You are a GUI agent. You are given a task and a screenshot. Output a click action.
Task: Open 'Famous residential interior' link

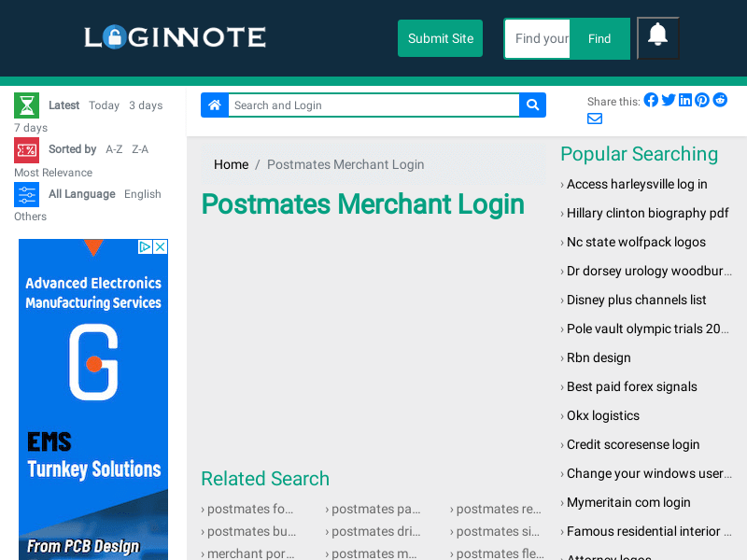[x=649, y=531]
